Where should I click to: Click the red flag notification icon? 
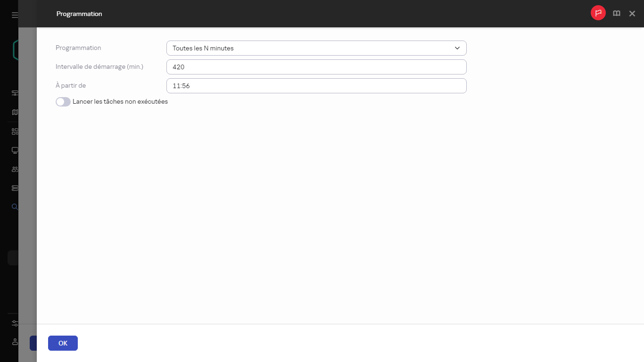[x=598, y=13]
